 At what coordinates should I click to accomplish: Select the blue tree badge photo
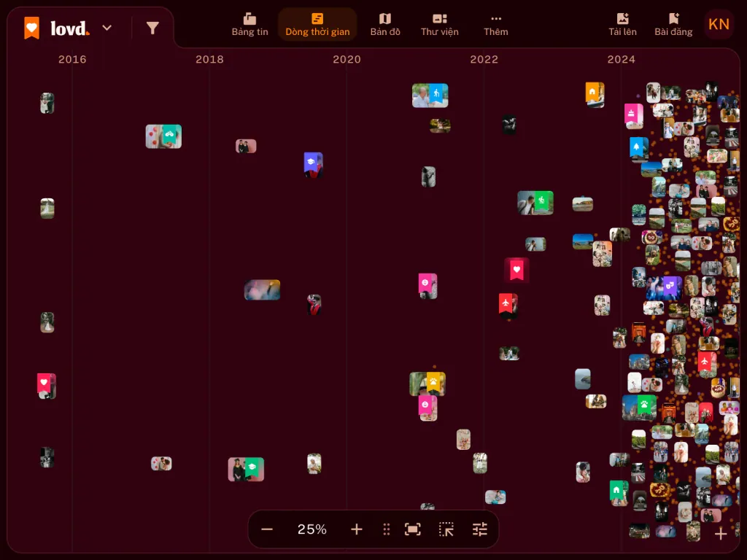click(x=639, y=149)
